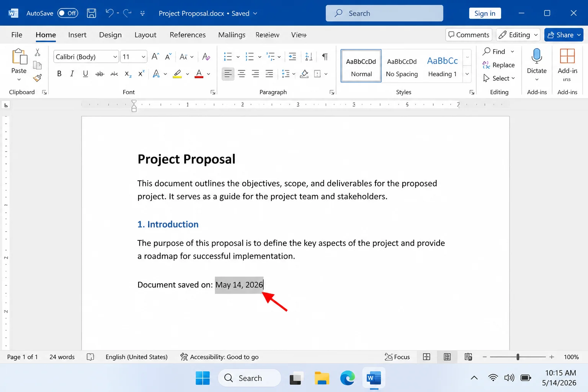This screenshot has height=392, width=588.
Task: Switch to Web Layout view icon
Action: coord(468,357)
